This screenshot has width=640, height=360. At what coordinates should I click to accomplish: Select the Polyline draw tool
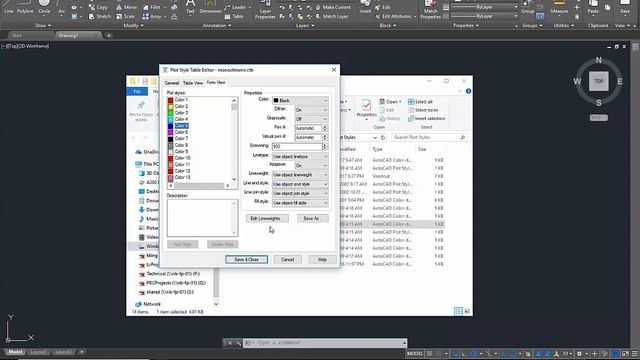pyautogui.click(x=24, y=7)
